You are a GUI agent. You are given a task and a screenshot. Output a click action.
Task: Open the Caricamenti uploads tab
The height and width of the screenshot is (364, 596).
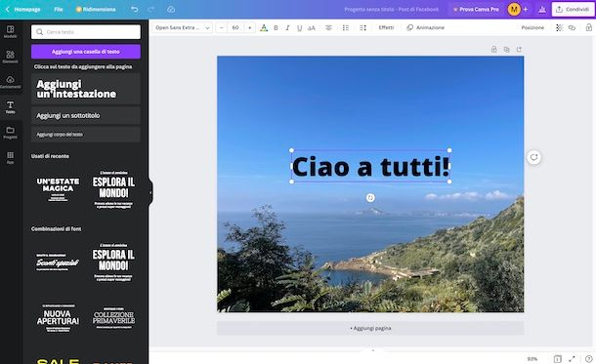pos(11,82)
